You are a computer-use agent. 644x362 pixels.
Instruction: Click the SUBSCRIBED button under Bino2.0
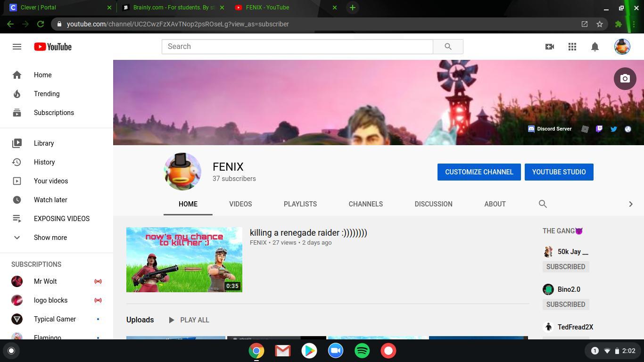pyautogui.click(x=566, y=304)
